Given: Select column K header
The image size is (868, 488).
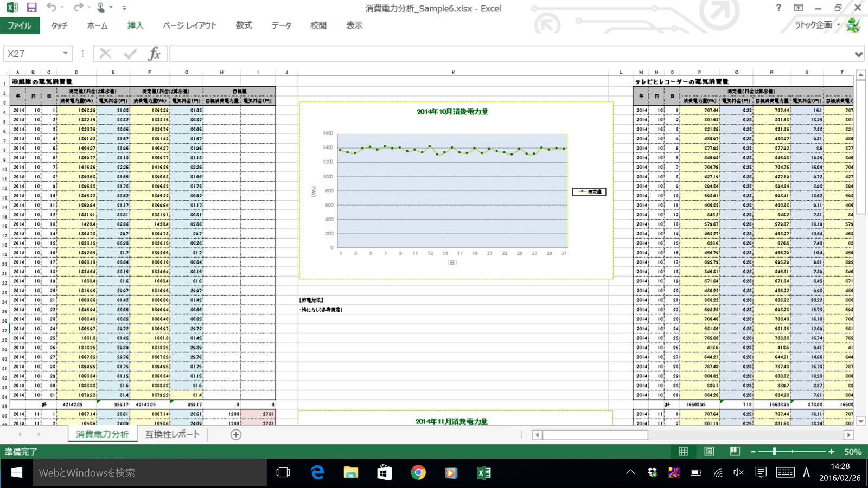Looking at the screenshot, I should 454,72.
